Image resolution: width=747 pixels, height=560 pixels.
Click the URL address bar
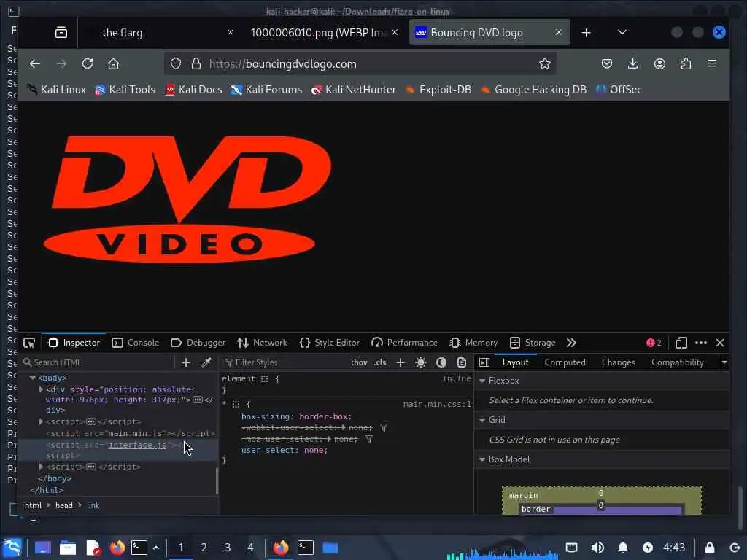pos(362,64)
